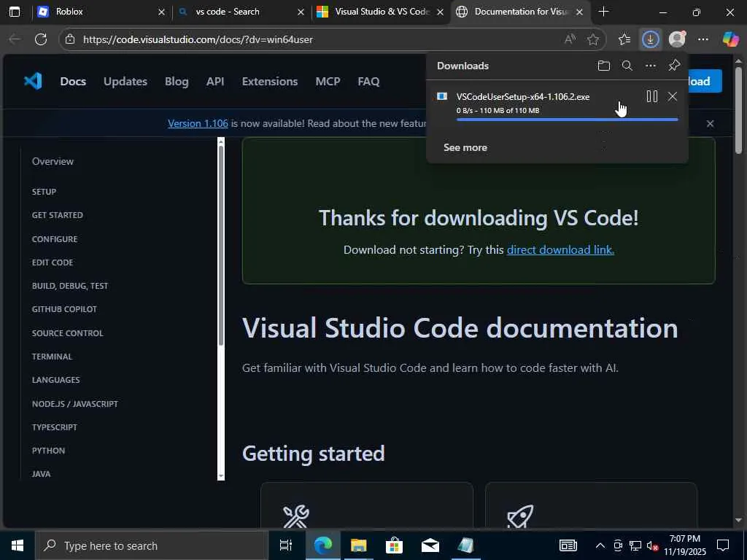Open the VSCodeUserSetup-x64-1.106.2.exe file name

(522, 97)
